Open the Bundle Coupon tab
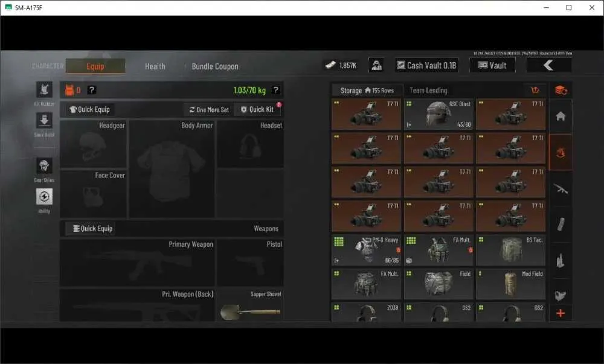 click(215, 66)
